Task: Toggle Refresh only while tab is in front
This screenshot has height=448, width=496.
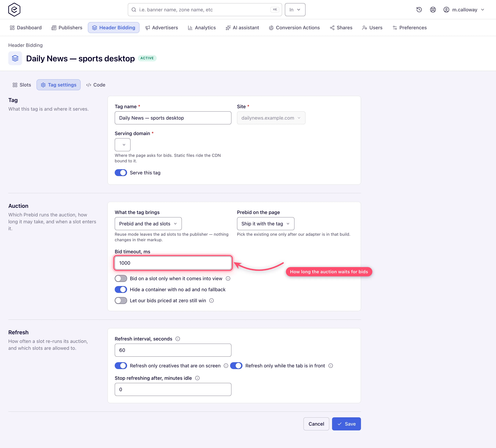Action: 236,366
